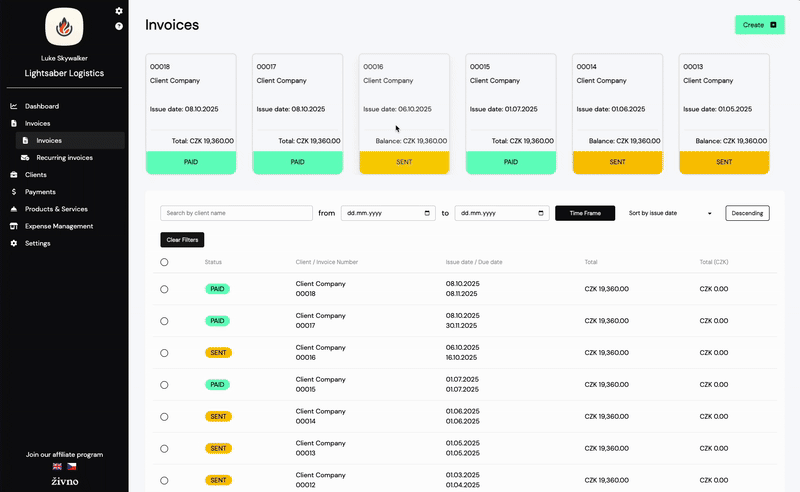Select the row for invoice 00016
800x492 pixels.
(164, 353)
